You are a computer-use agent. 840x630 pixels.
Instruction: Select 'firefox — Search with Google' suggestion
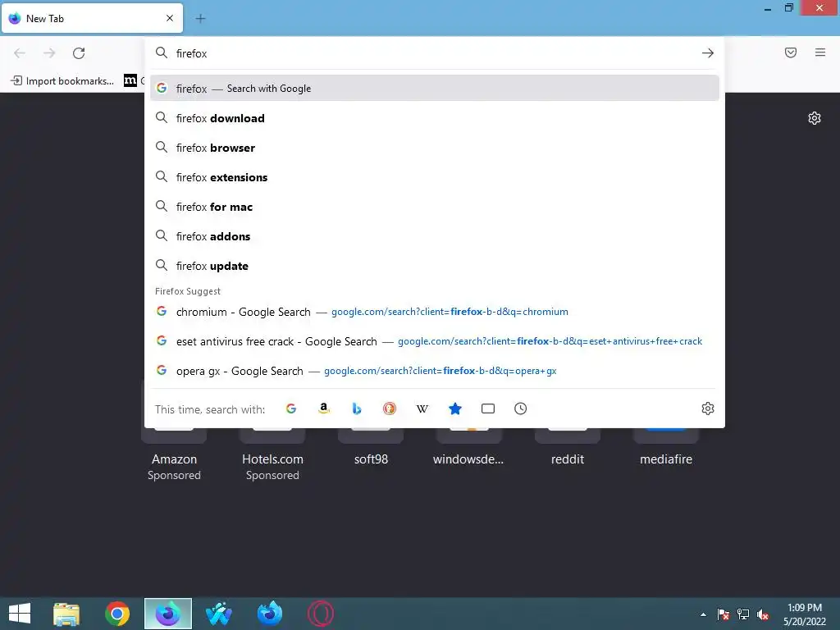point(435,89)
